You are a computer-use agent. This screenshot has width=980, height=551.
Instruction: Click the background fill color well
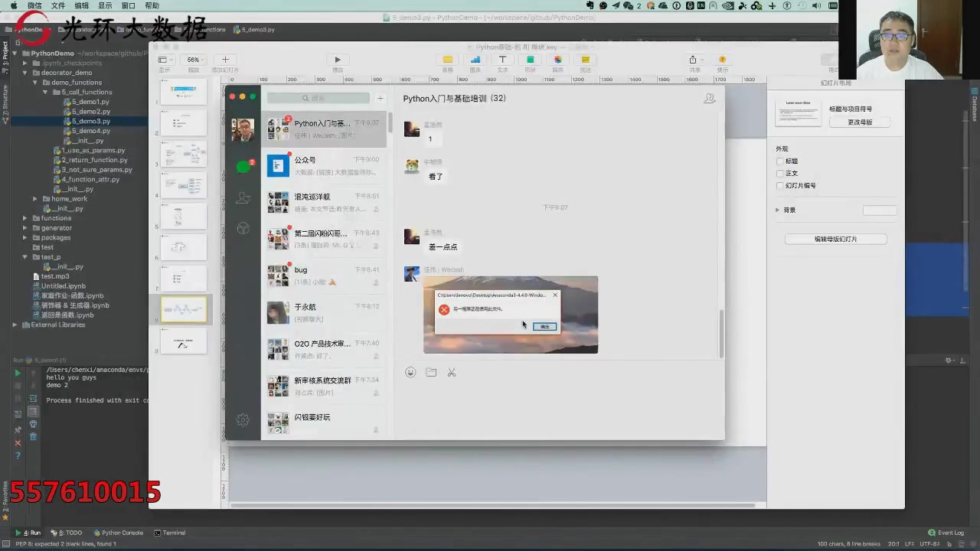coord(879,210)
